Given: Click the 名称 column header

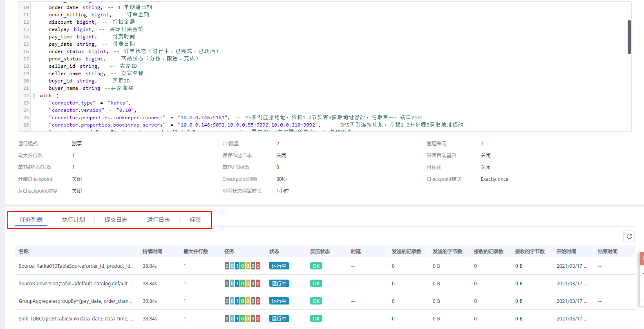Looking at the screenshot, I should [x=24, y=251].
